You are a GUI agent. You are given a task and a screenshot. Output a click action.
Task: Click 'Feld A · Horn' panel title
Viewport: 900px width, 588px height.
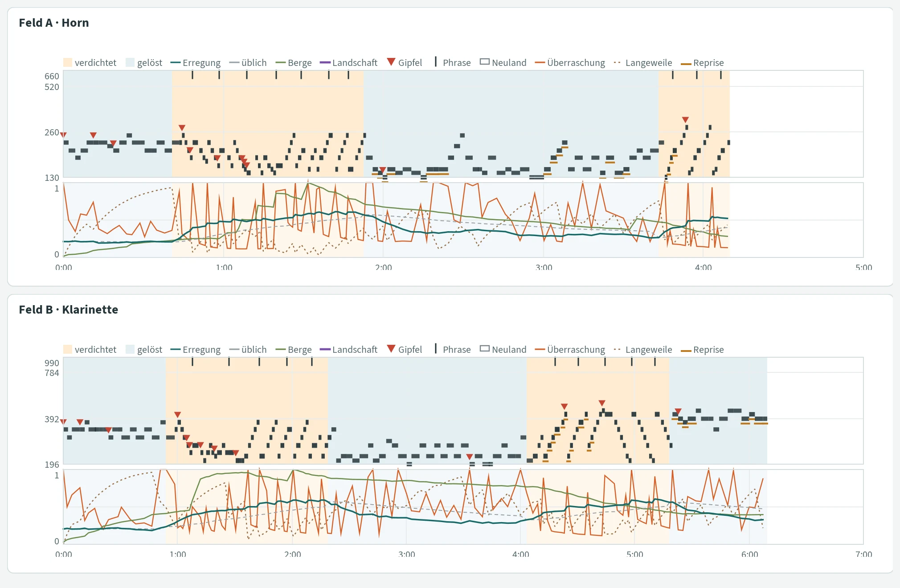54,23
